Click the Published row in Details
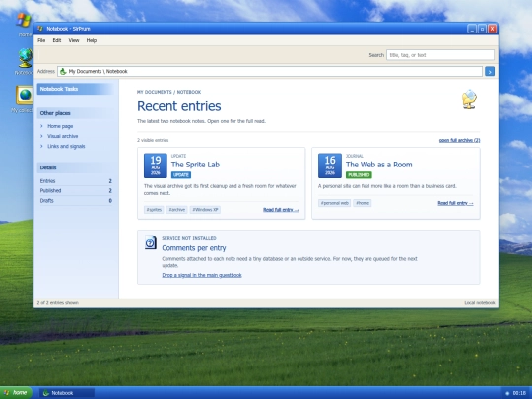Viewport: 532px width, 399px height. [x=76, y=191]
